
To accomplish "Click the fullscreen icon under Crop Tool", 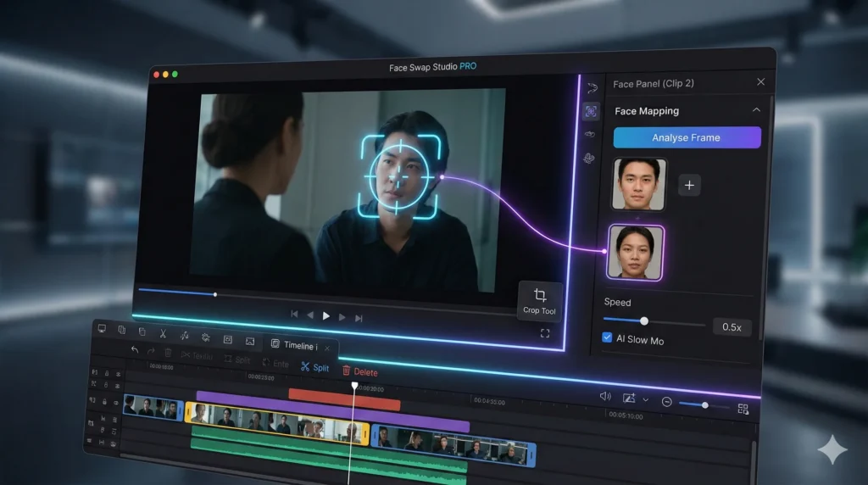I will tap(545, 333).
